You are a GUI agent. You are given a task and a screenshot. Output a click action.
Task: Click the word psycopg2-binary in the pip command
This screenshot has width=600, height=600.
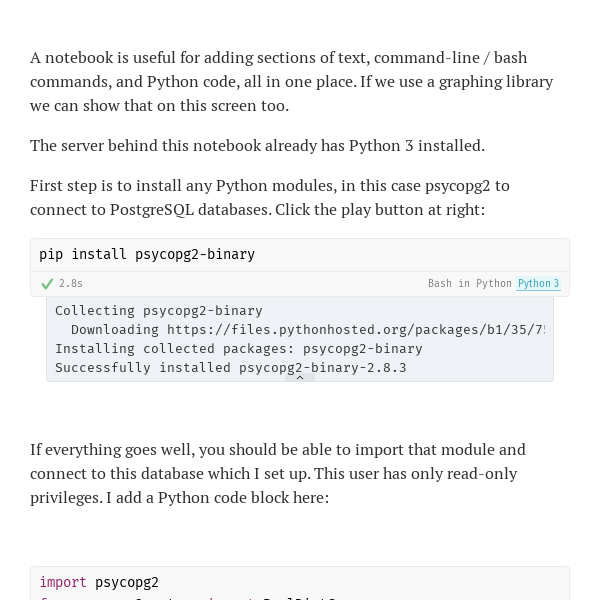coord(195,254)
